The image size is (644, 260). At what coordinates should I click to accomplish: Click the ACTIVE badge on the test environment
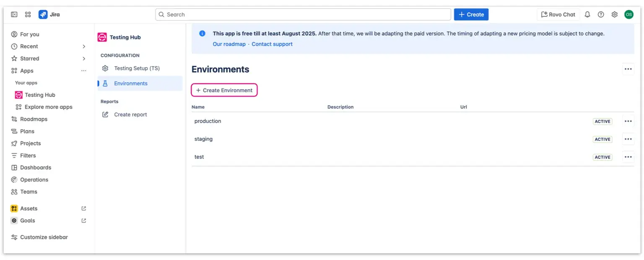tap(602, 157)
